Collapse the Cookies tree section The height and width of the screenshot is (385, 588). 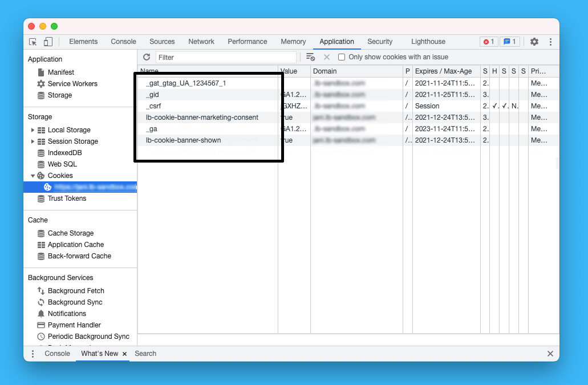click(33, 176)
